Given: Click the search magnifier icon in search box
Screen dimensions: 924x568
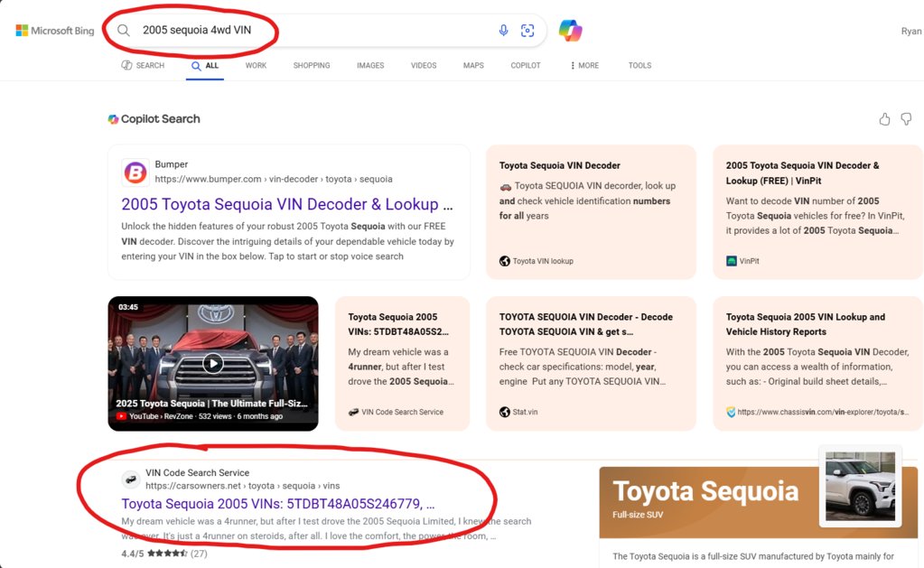Looking at the screenshot, I should pyautogui.click(x=123, y=30).
